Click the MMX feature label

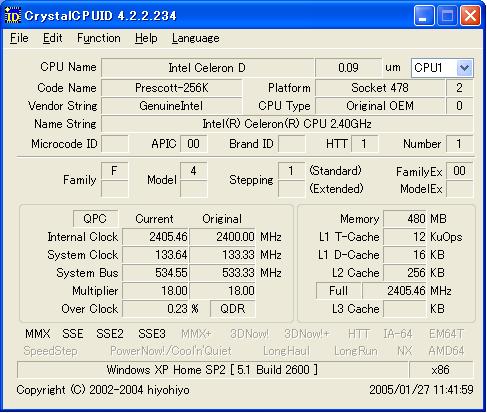point(38,334)
